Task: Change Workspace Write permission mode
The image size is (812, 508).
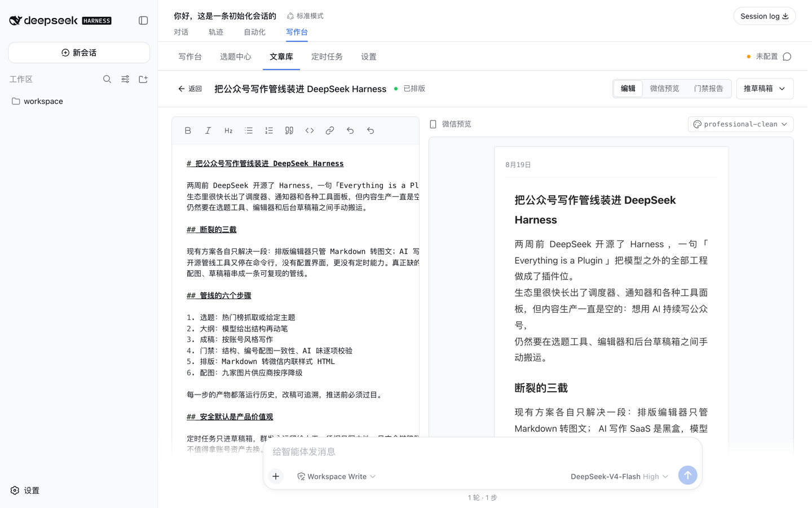Action: click(x=337, y=476)
